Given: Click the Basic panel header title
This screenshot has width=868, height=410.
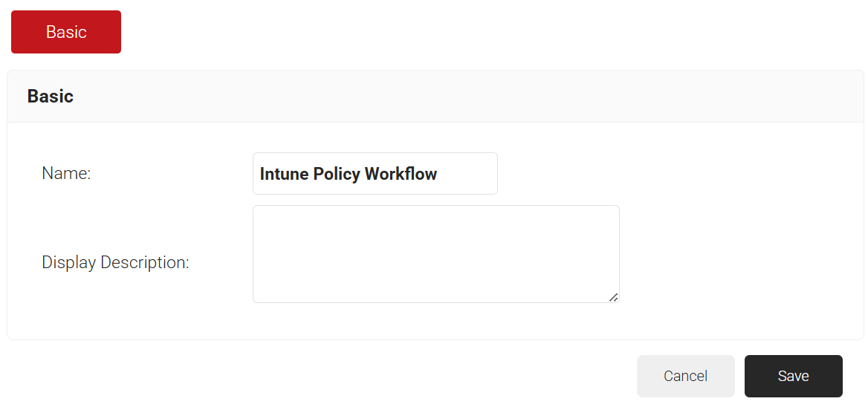Looking at the screenshot, I should [51, 96].
